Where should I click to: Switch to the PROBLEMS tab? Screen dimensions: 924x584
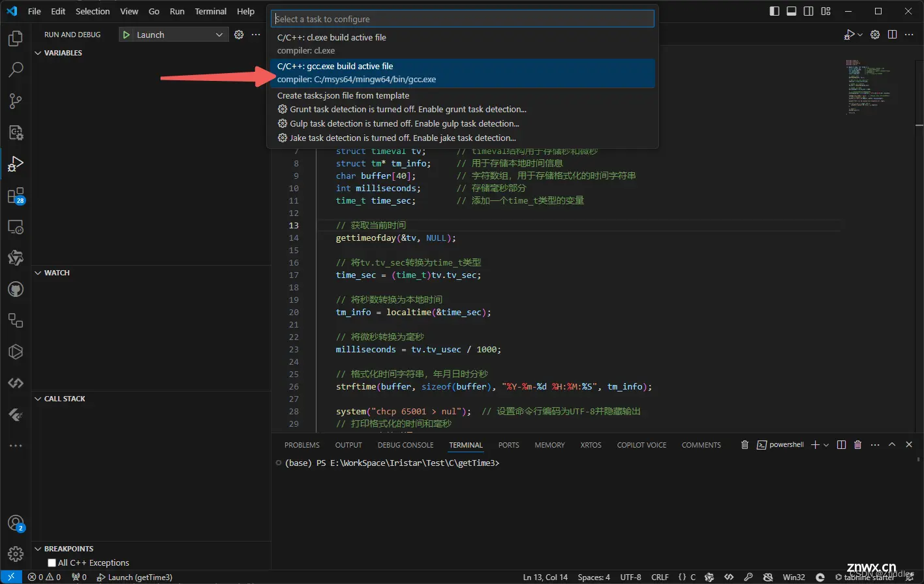click(x=302, y=445)
